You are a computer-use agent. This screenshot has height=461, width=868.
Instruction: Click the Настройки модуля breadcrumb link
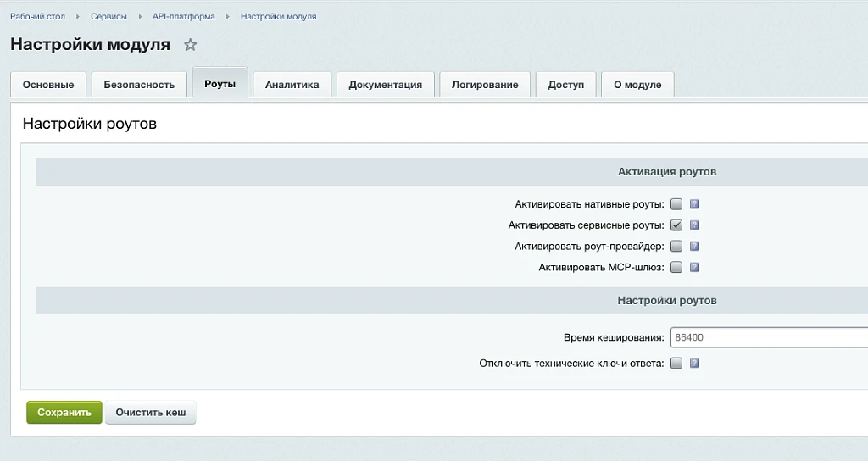(278, 17)
